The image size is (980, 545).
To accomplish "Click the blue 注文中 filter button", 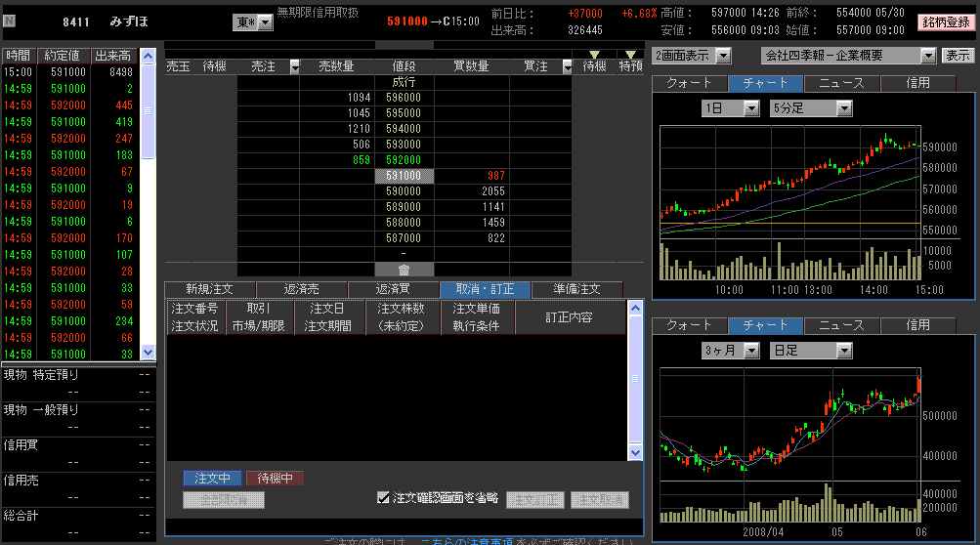I will coord(212,479).
